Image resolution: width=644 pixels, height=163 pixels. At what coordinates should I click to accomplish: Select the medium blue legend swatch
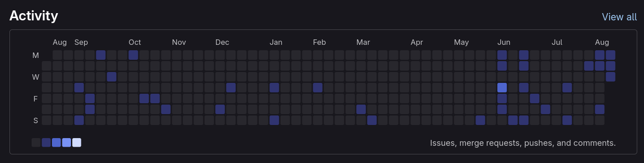(56, 143)
